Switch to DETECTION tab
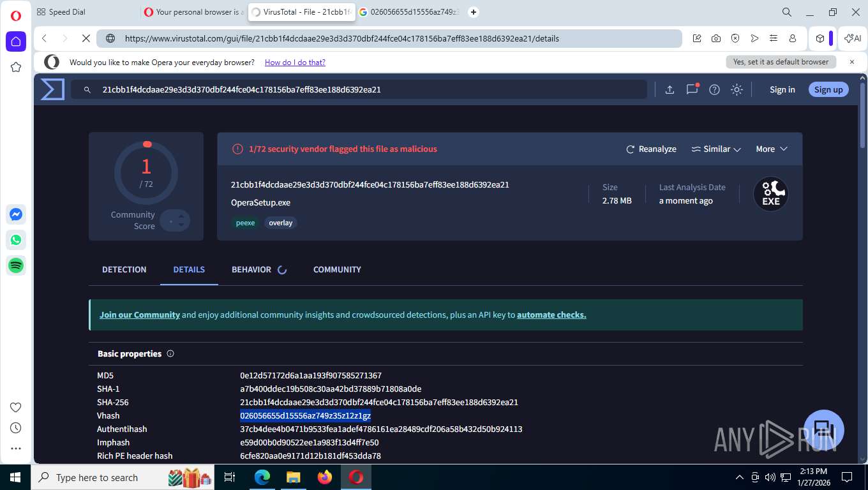The height and width of the screenshot is (490, 868). click(x=124, y=269)
